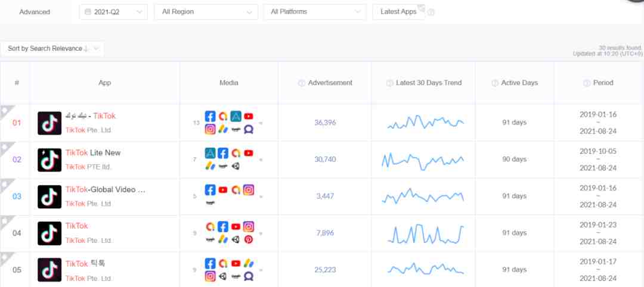The image size is (644, 287).
Task: Open the Sort by Search Relevance dropdown
Action: [52, 48]
